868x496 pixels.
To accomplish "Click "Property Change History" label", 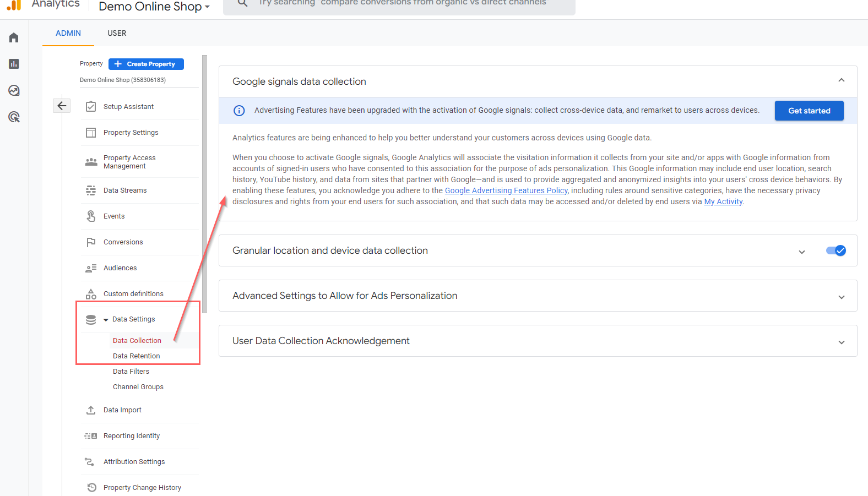I will (x=142, y=488).
